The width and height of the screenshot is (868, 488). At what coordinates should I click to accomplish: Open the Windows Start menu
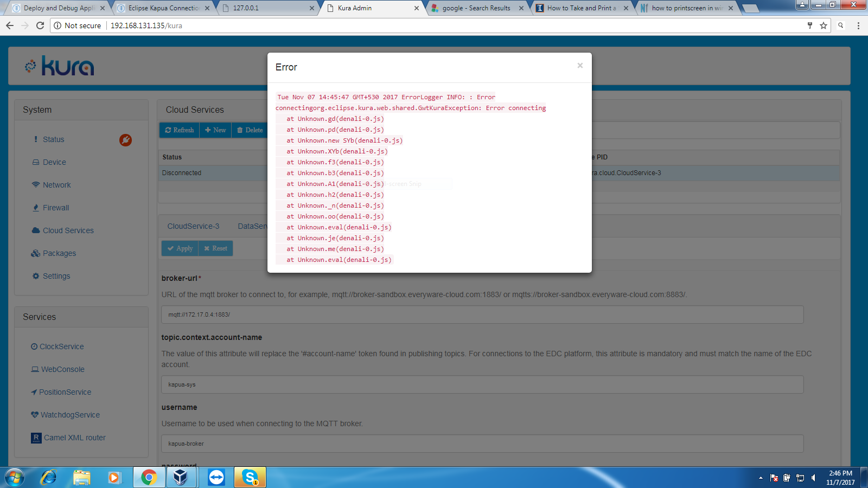coord(15,477)
